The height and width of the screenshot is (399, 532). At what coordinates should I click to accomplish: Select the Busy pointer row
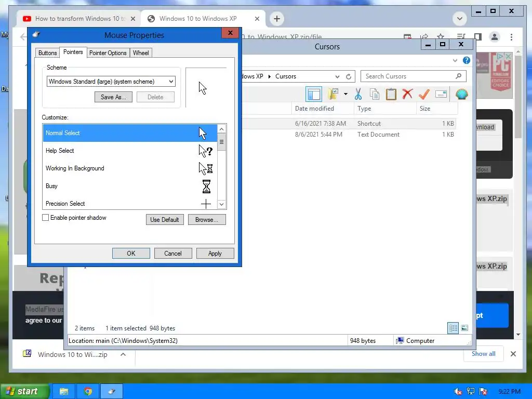130,186
